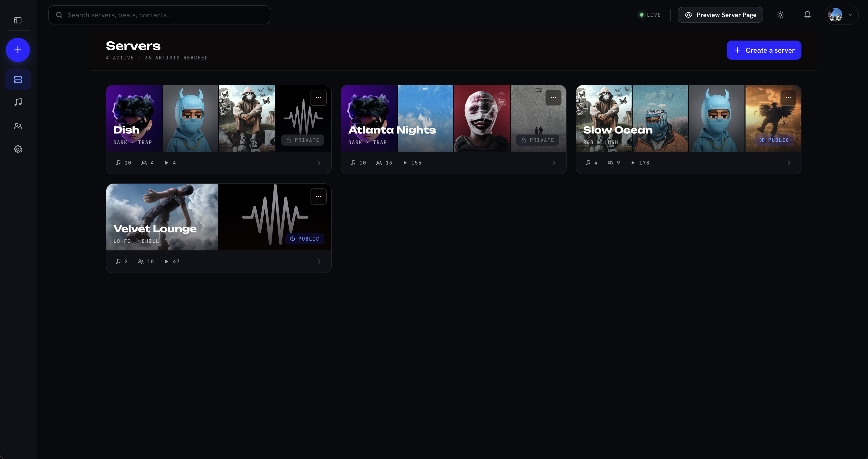Viewport: 868px width, 459px height.
Task: Click Slow Ocean plays count 178
Action: (x=640, y=163)
